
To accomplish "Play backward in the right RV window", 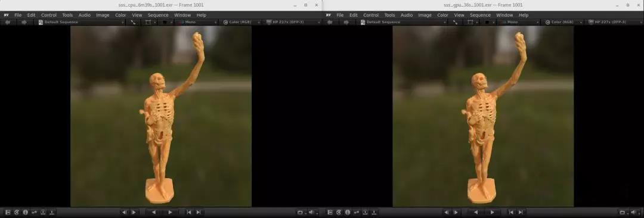I will coord(476,212).
